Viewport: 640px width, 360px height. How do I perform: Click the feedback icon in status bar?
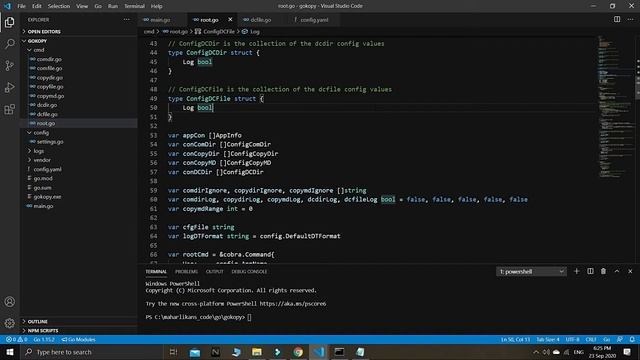tap(620, 340)
